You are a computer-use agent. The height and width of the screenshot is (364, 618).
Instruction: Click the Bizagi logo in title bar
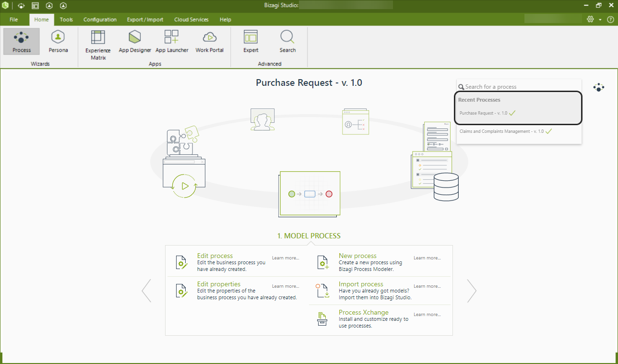point(5,6)
